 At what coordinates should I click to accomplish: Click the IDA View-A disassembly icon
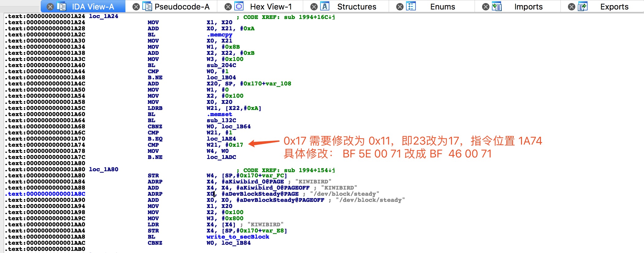coord(62,6)
